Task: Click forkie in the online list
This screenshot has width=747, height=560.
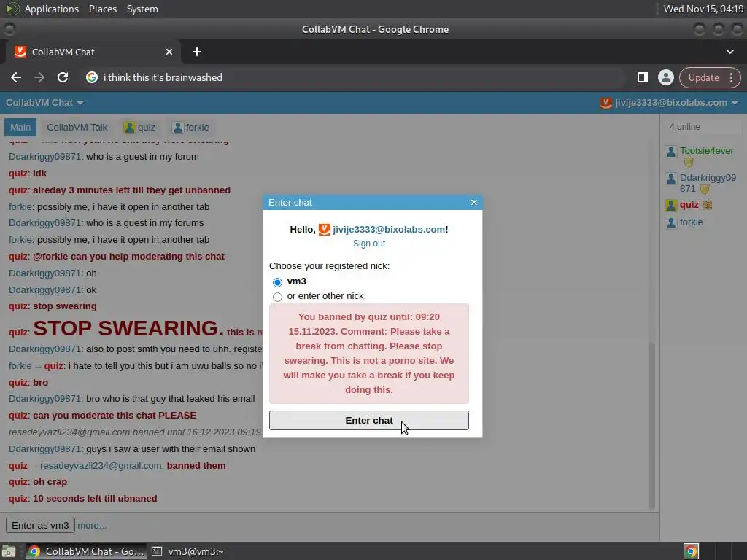Action: point(691,222)
